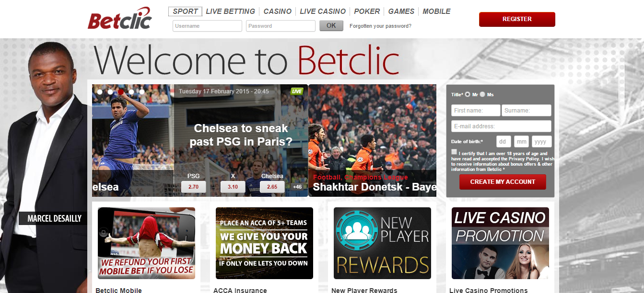Open the LIVE BETTING menu
The width and height of the screenshot is (644, 293).
(x=230, y=11)
